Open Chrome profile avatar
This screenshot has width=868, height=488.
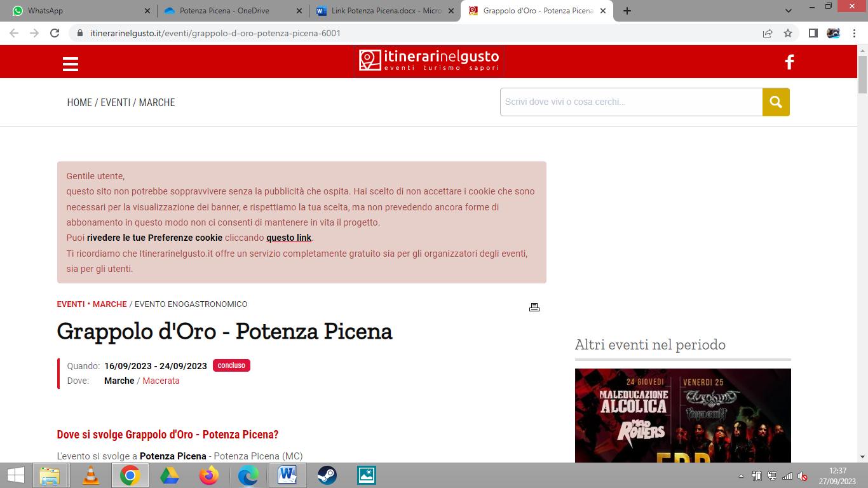833,33
